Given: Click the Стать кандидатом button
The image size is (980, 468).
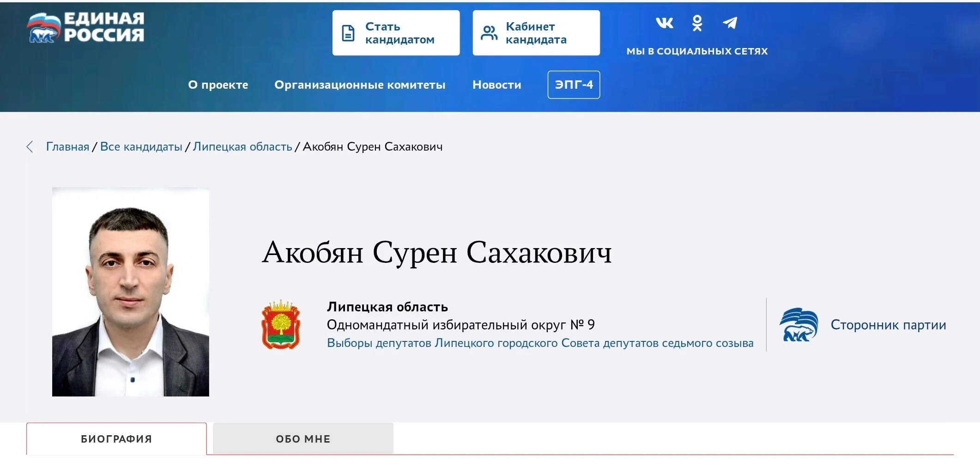Looking at the screenshot, I should (x=396, y=33).
